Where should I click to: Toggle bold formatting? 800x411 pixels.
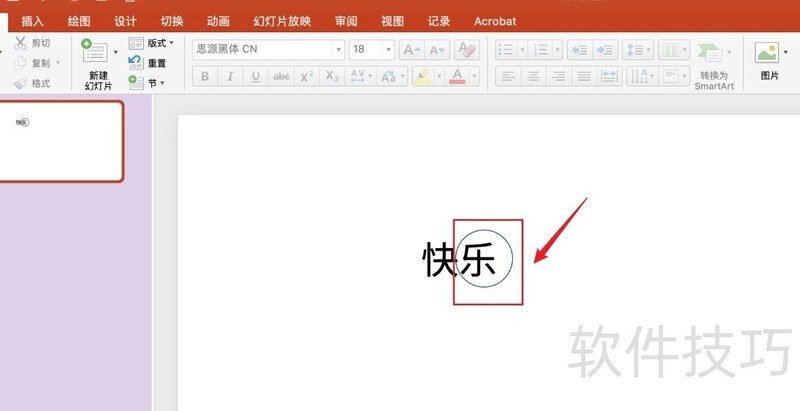pyautogui.click(x=205, y=76)
